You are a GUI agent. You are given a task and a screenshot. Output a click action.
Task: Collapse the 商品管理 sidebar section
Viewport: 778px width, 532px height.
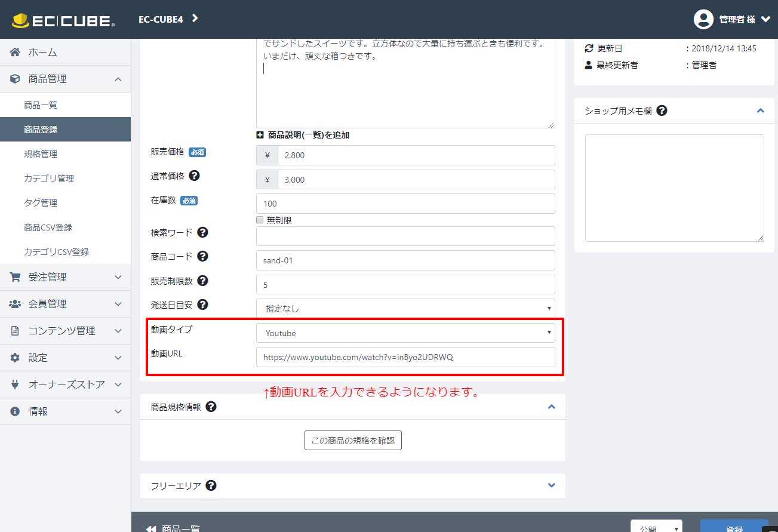tap(118, 79)
